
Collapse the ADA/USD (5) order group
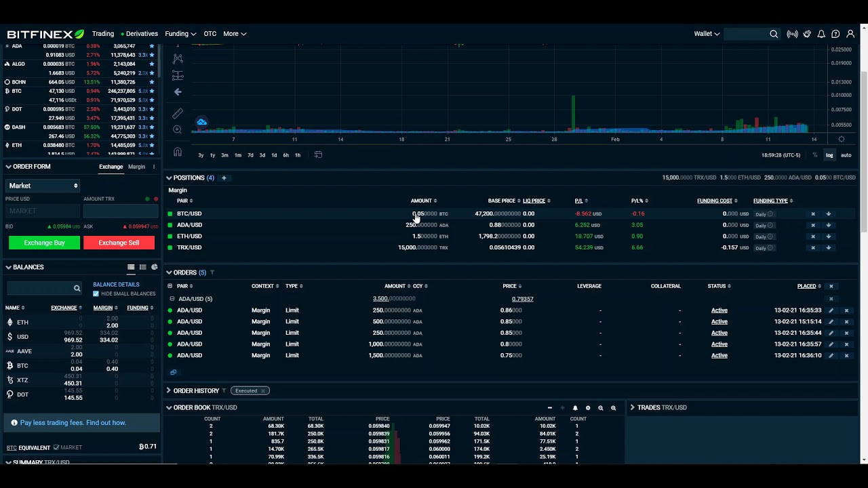click(172, 299)
